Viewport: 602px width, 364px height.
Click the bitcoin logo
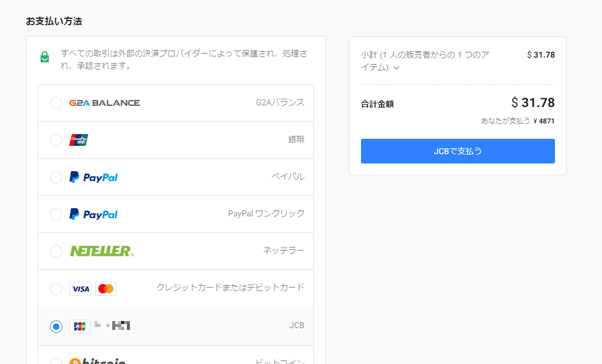pos(98,361)
